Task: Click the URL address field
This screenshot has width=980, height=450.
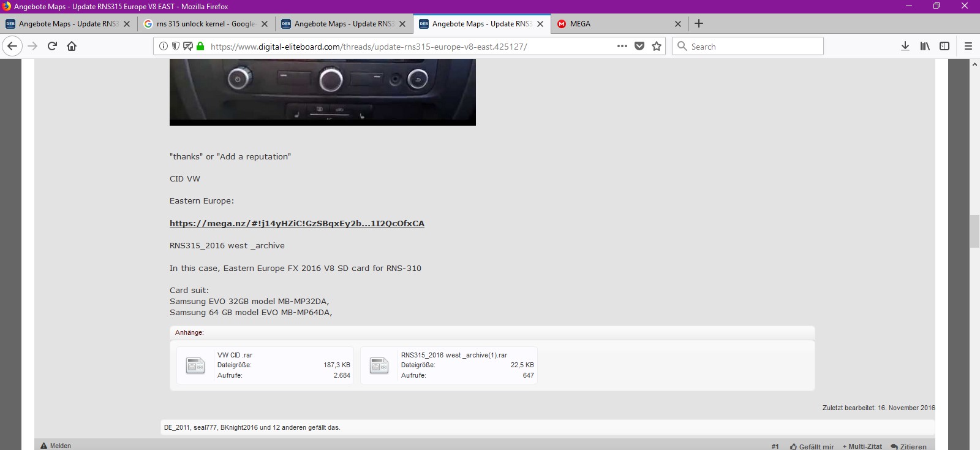Action: tap(410, 46)
